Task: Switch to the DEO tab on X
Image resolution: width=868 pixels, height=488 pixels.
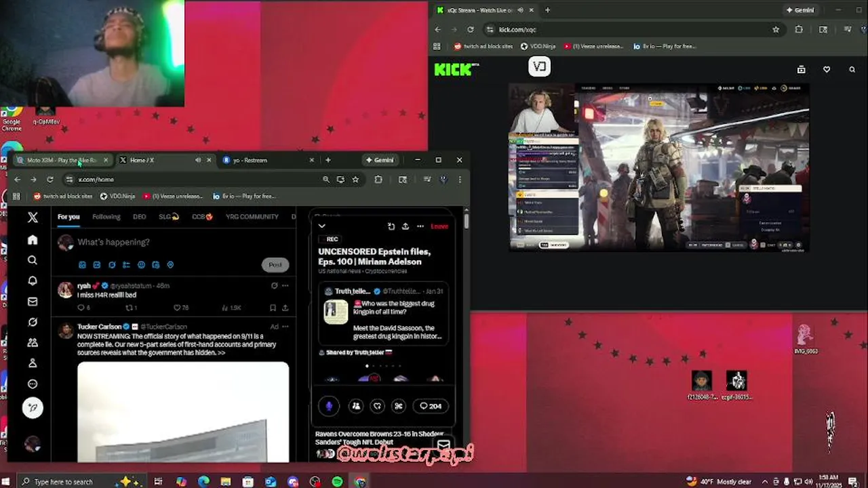Action: [140, 217]
